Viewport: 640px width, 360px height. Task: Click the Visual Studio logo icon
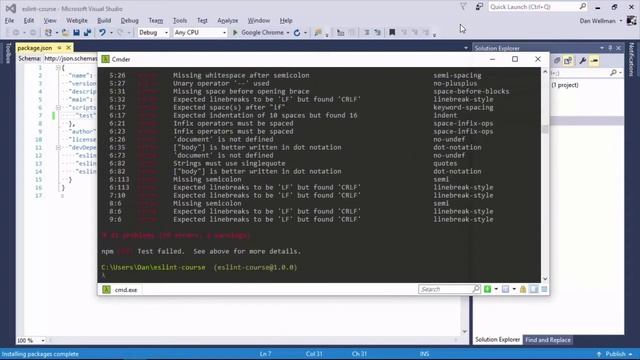pos(11,8)
